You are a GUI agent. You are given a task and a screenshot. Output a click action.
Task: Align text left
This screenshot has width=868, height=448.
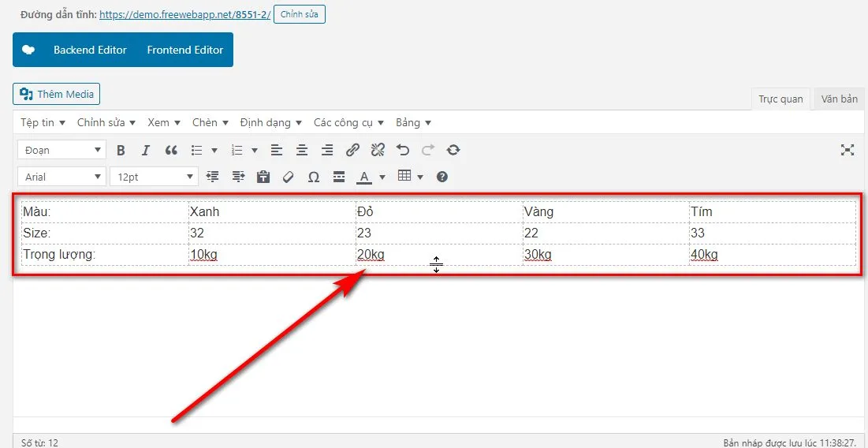coord(276,150)
